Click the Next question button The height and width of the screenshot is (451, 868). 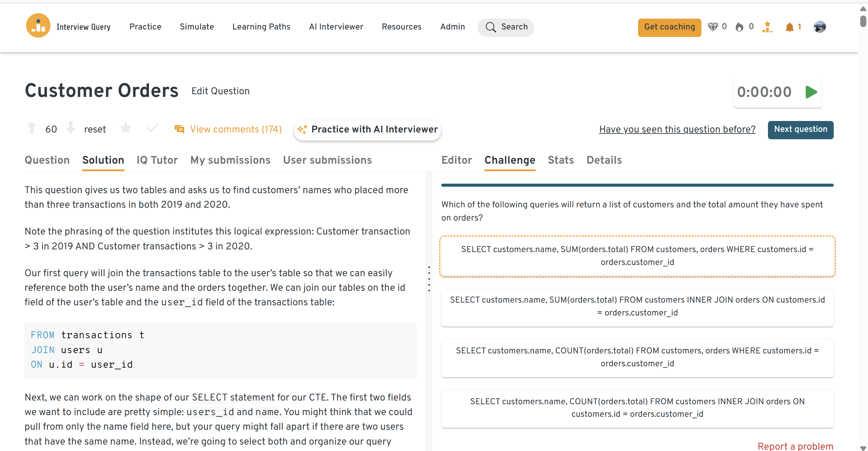(x=800, y=129)
